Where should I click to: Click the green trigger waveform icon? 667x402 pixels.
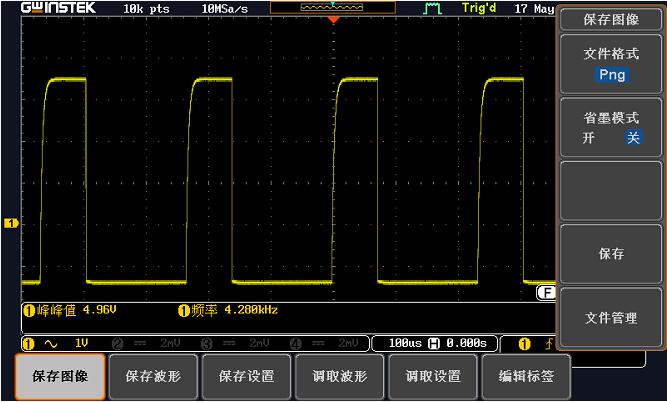click(x=433, y=8)
